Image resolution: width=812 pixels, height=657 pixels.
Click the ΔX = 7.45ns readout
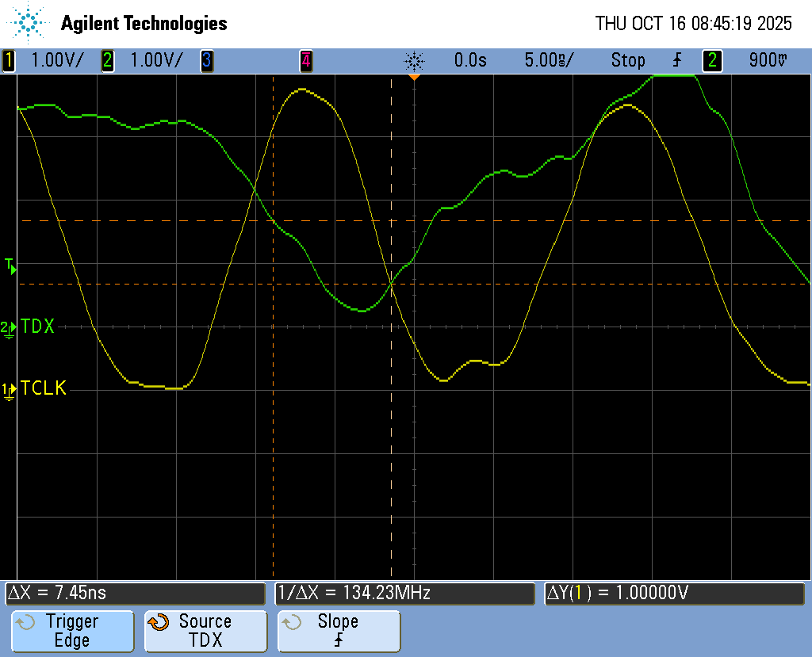(135, 593)
